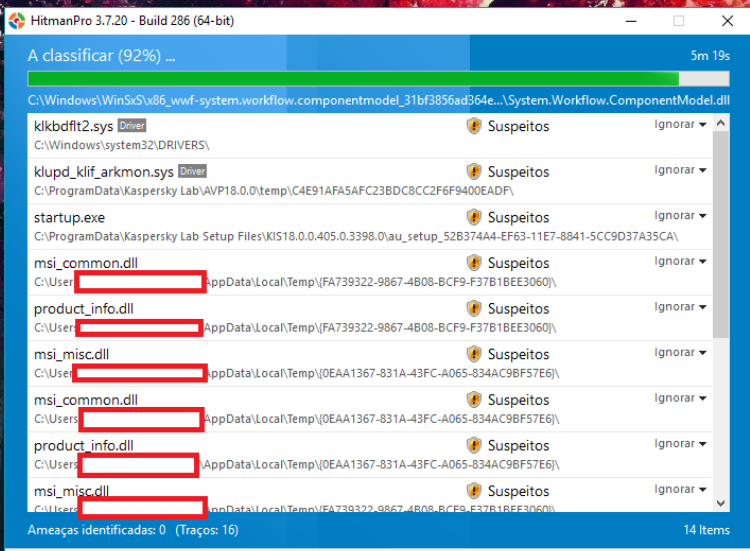Click 'Ameaças identificadas: 0' in status bar
Viewport: 750px width, 551px height.
[97, 530]
